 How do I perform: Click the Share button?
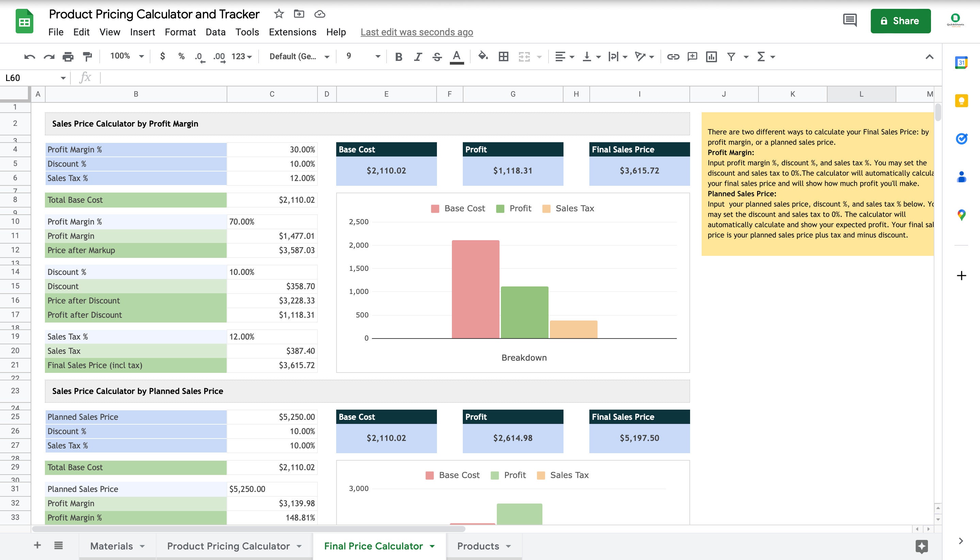[901, 21]
